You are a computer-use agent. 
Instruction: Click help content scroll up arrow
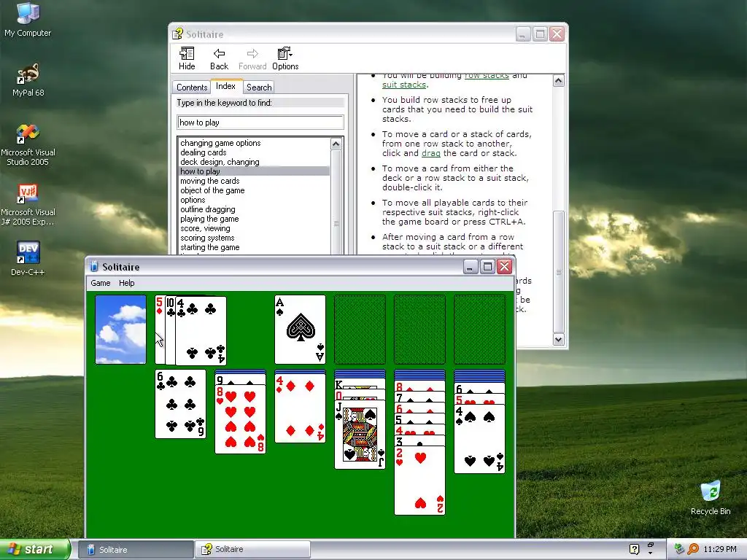click(558, 80)
